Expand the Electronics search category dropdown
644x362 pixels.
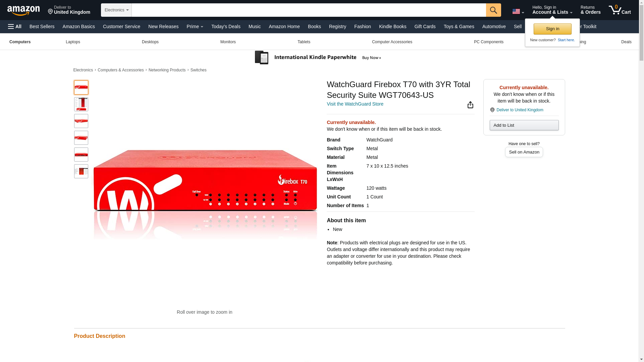[116, 10]
